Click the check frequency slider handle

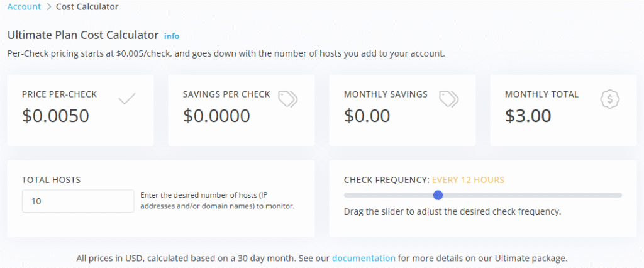tap(438, 195)
